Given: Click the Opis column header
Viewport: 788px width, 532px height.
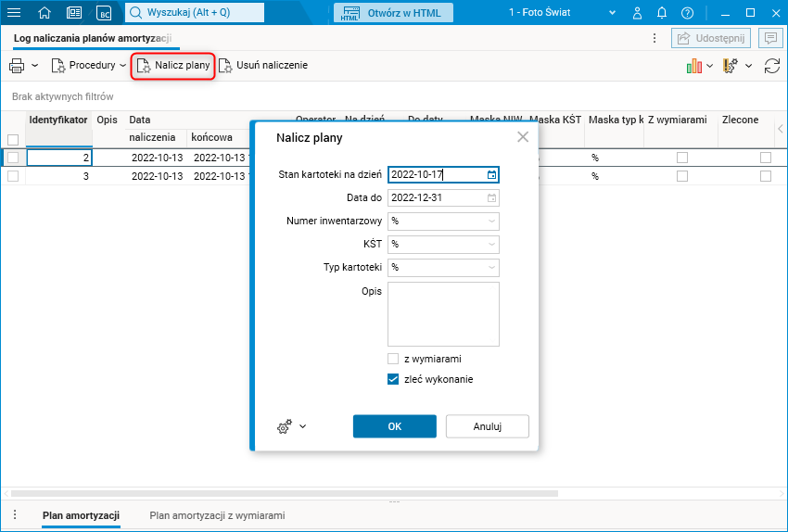Looking at the screenshot, I should (107, 120).
